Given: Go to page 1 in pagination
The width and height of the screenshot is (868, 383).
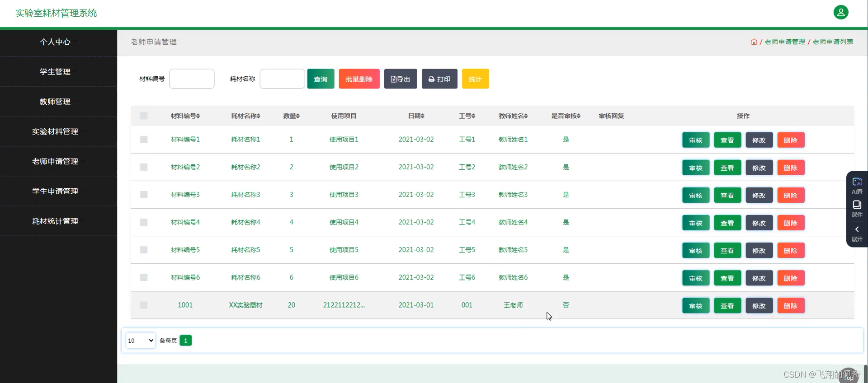Looking at the screenshot, I should (x=185, y=341).
